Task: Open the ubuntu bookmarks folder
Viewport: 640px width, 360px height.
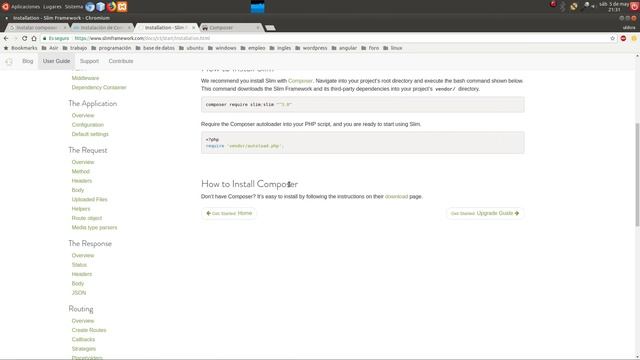Action: point(191,48)
